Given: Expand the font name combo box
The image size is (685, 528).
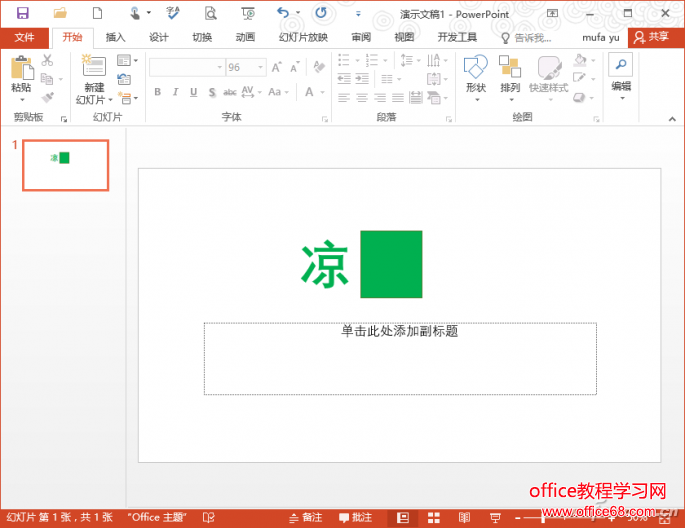Looking at the screenshot, I should (x=217, y=67).
